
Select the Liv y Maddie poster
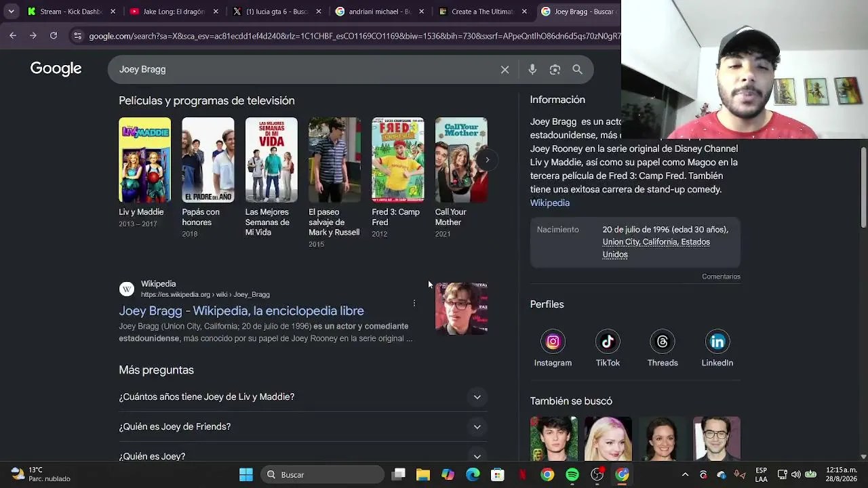click(144, 160)
